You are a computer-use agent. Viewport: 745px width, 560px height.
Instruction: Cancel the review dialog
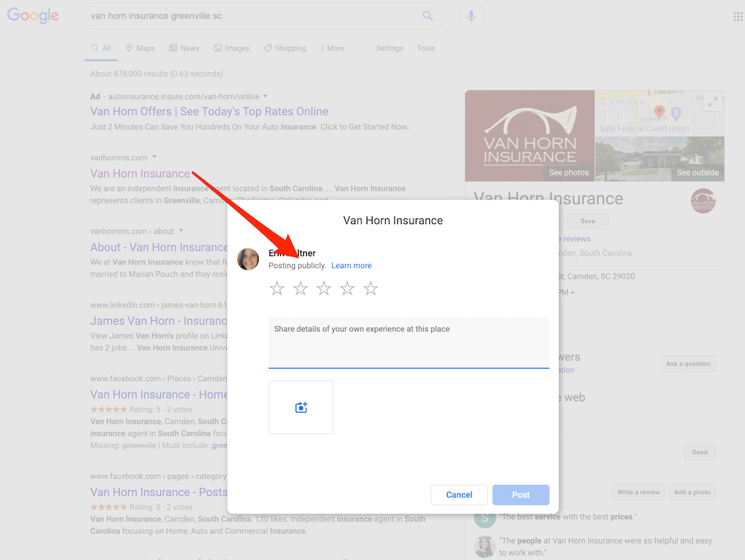click(459, 495)
